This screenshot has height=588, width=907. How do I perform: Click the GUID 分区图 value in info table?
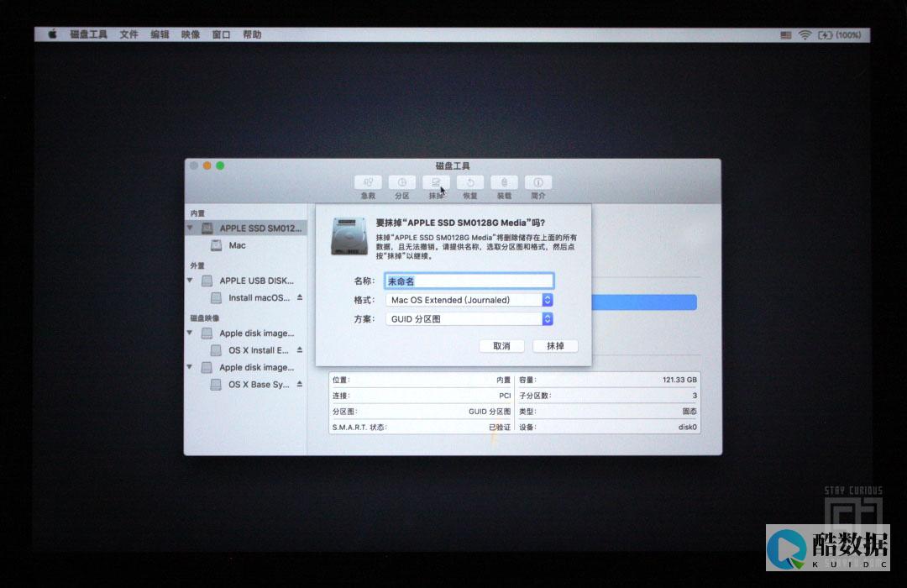[x=490, y=412]
